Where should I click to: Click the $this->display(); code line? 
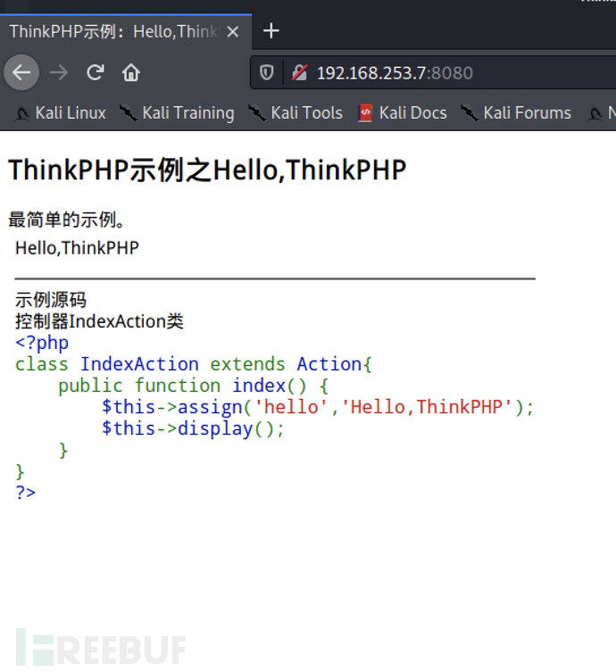pyautogui.click(x=193, y=428)
